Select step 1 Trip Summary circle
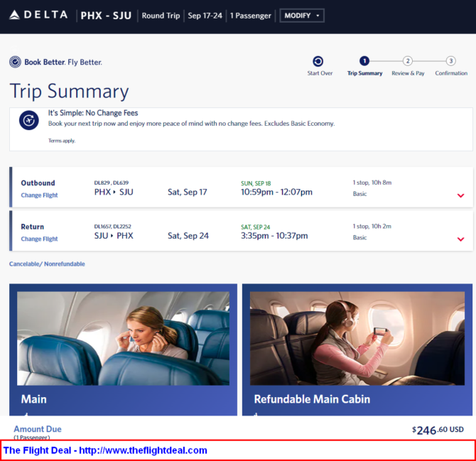Image resolution: width=476 pixels, height=461 pixels. coord(364,61)
